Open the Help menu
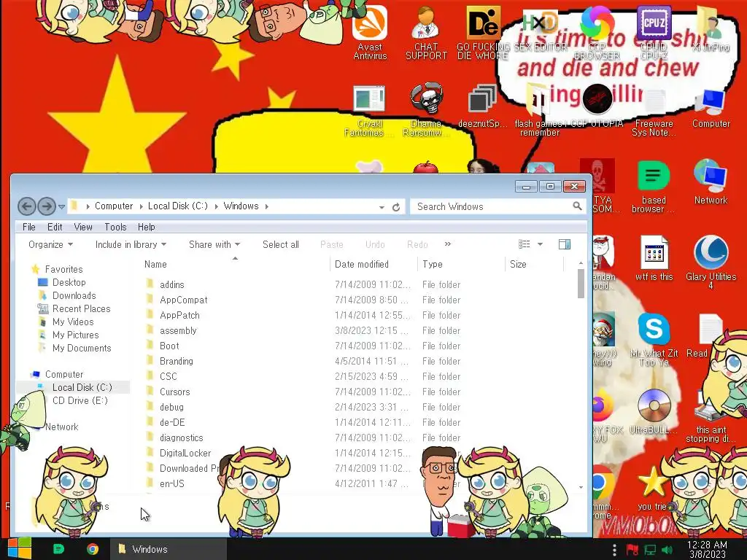This screenshot has height=560, width=747. (x=146, y=227)
